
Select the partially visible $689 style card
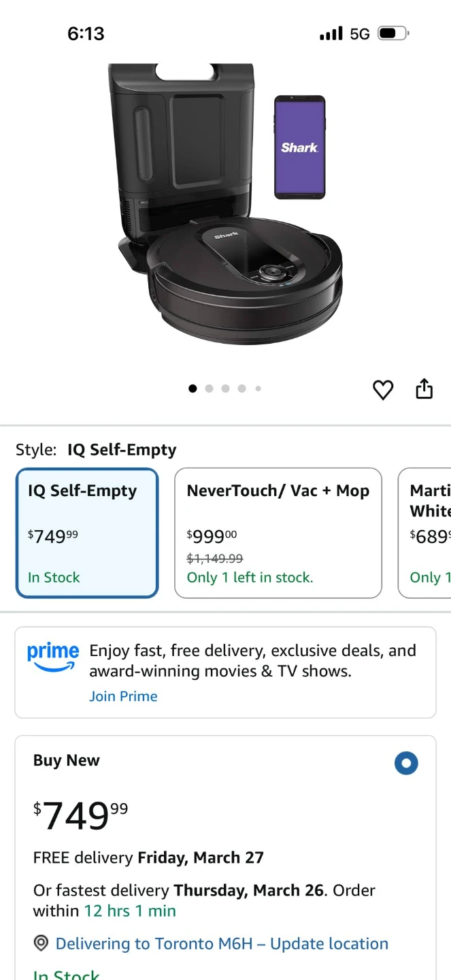[424, 533]
